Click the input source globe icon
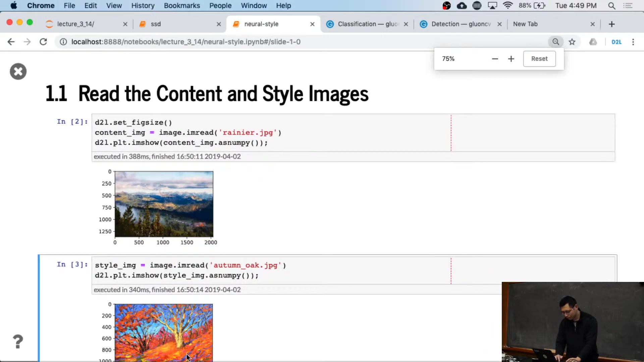Image resolution: width=644 pixels, height=362 pixels. (x=477, y=6)
